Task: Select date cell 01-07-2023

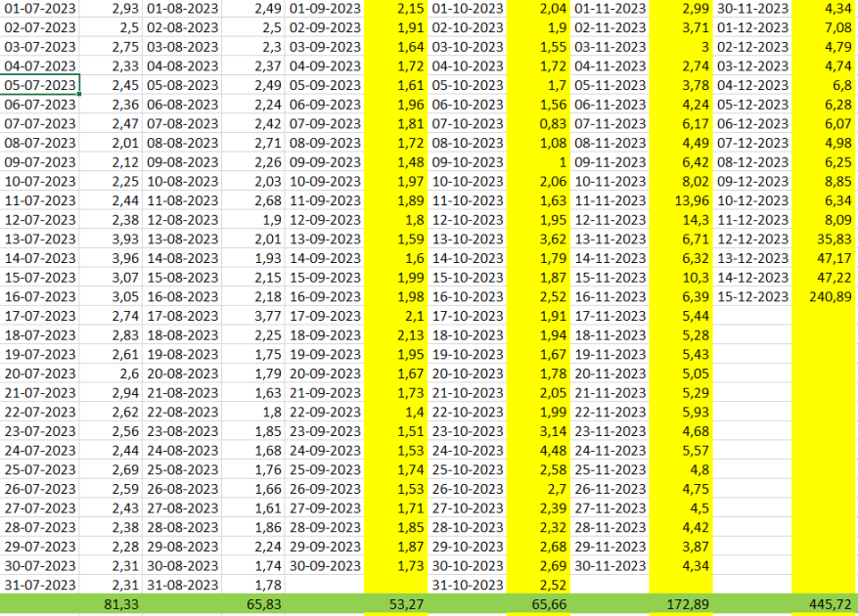Action: point(40,9)
